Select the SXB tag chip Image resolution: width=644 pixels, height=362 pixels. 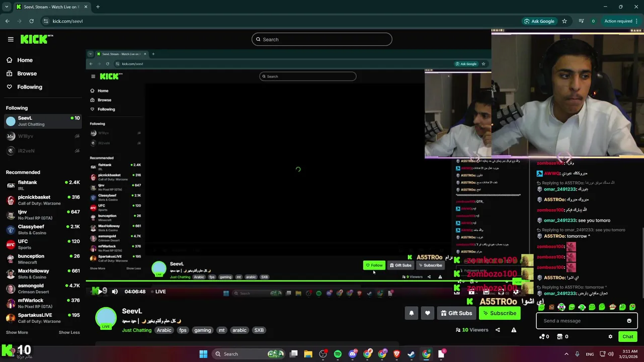259,330
